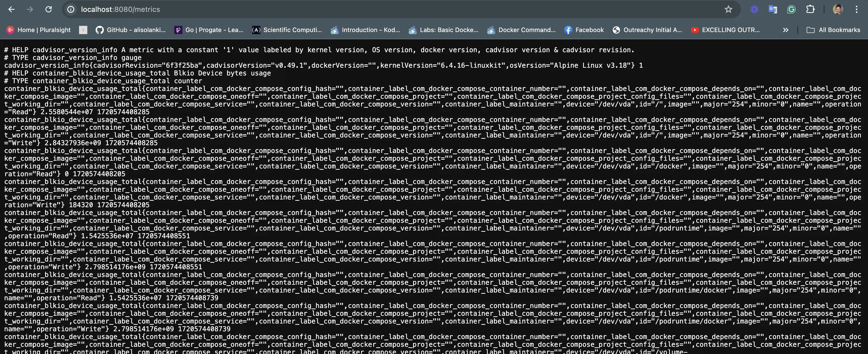This screenshot has height=354, width=868.
Task: Open the purple burst extension icon
Action: (x=754, y=10)
